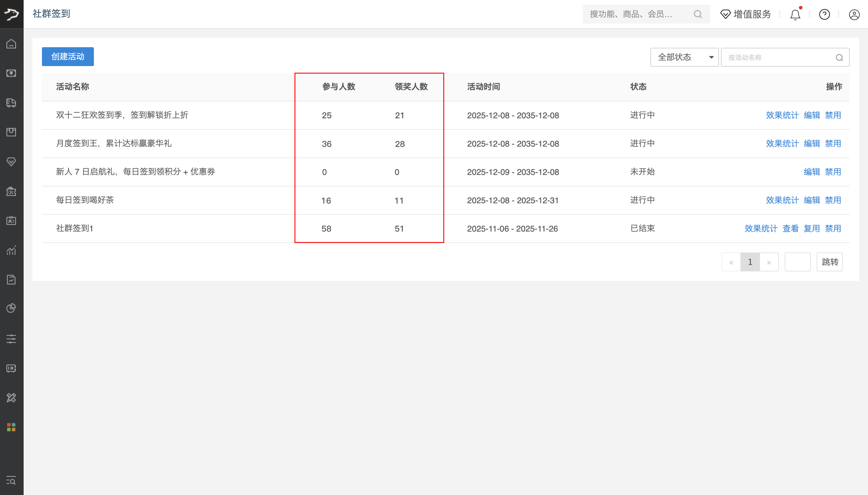The width and height of the screenshot is (868, 495).
Task: Click the search icon in activity name field
Action: (x=839, y=58)
